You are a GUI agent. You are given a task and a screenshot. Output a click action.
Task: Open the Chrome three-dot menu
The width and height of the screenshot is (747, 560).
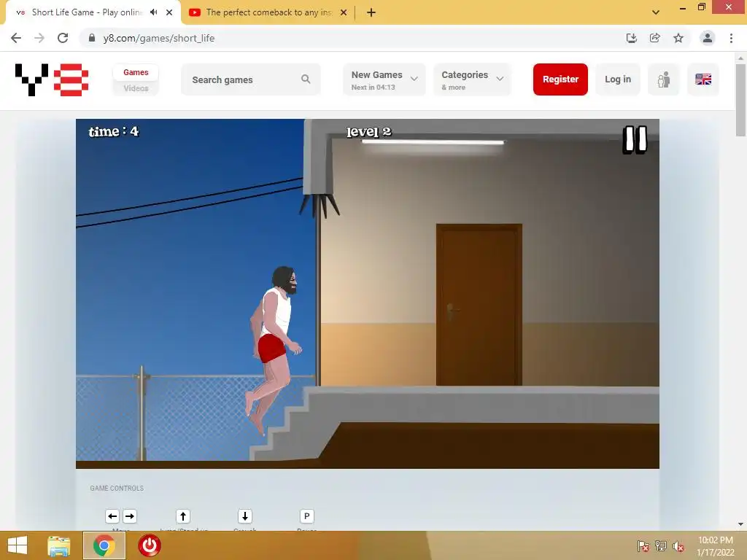click(731, 38)
